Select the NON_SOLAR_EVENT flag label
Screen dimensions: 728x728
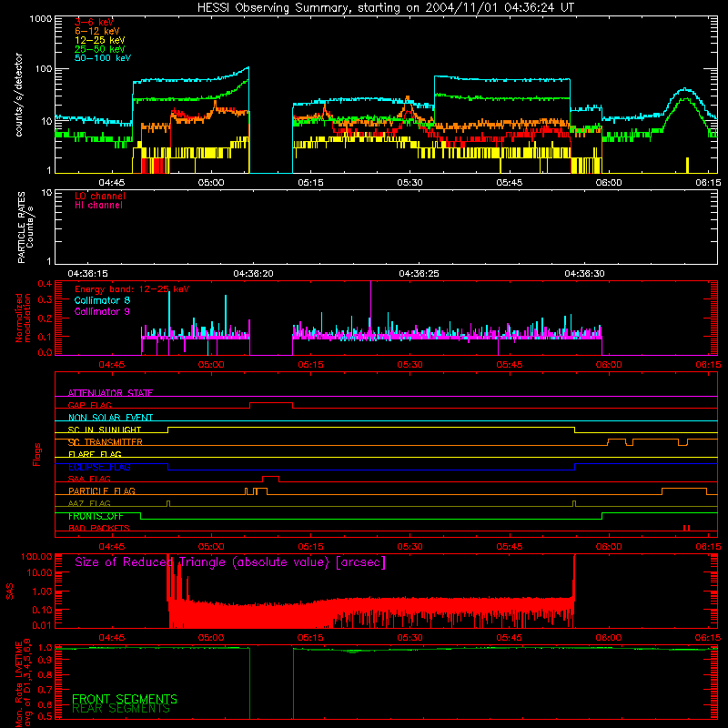click(x=110, y=418)
